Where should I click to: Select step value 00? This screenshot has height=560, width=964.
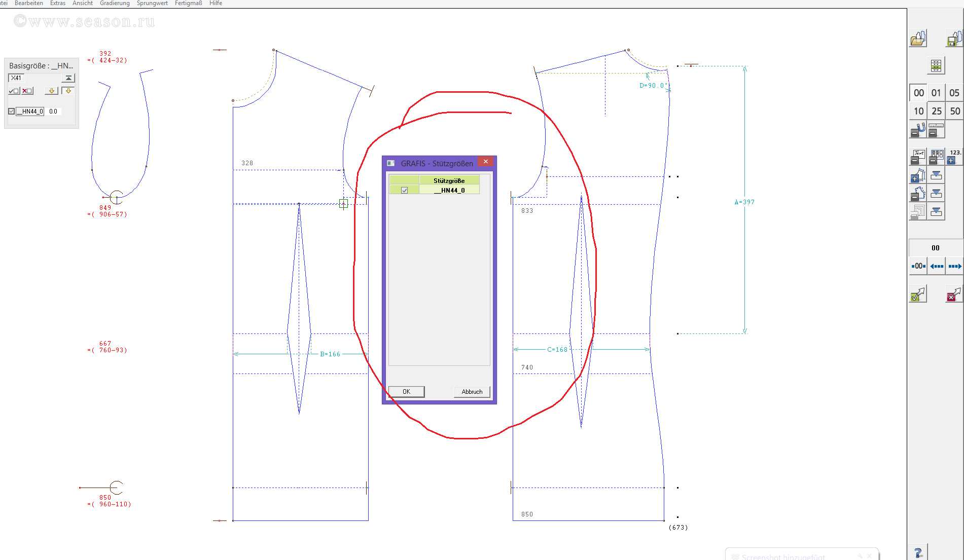click(918, 93)
